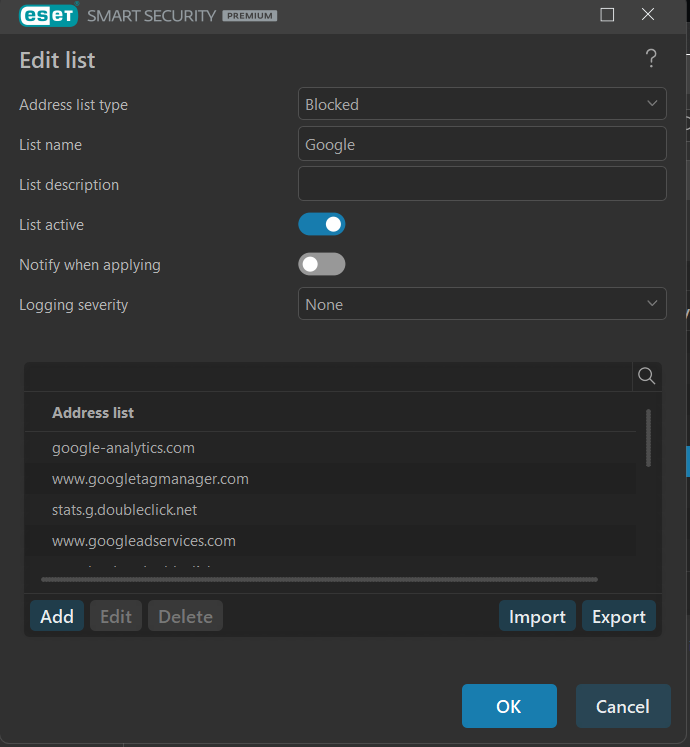Enable Notify when applying toggle
Image resolution: width=690 pixels, height=747 pixels.
[x=322, y=264]
